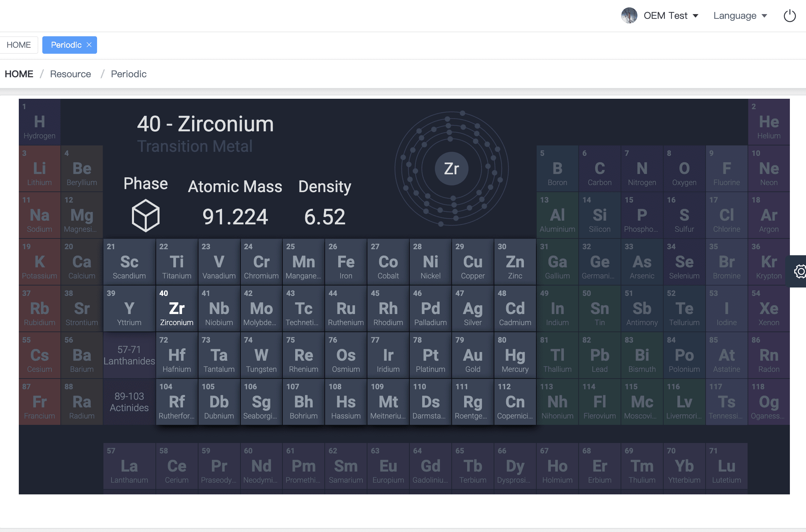The image size is (806, 532).
Task: Close the Periodic tab
Action: (89, 45)
